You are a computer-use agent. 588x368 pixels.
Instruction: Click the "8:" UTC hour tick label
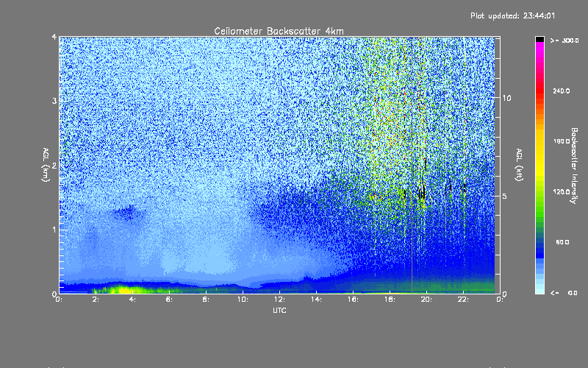(x=206, y=300)
